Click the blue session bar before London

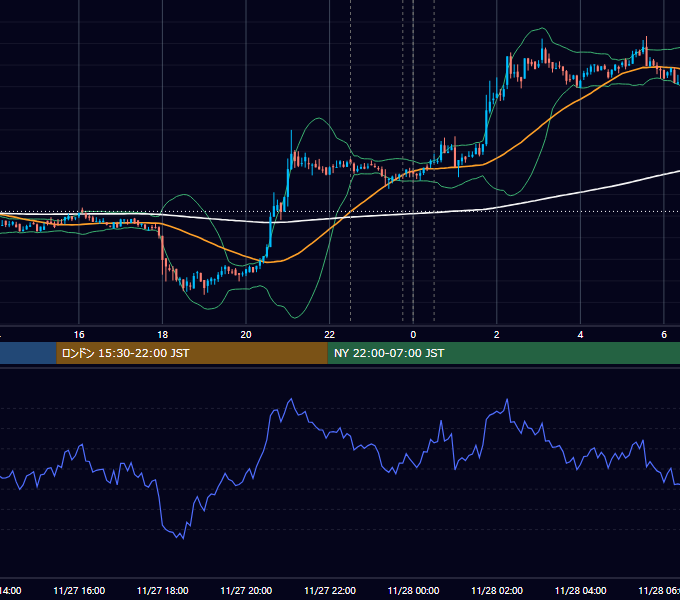(28, 353)
